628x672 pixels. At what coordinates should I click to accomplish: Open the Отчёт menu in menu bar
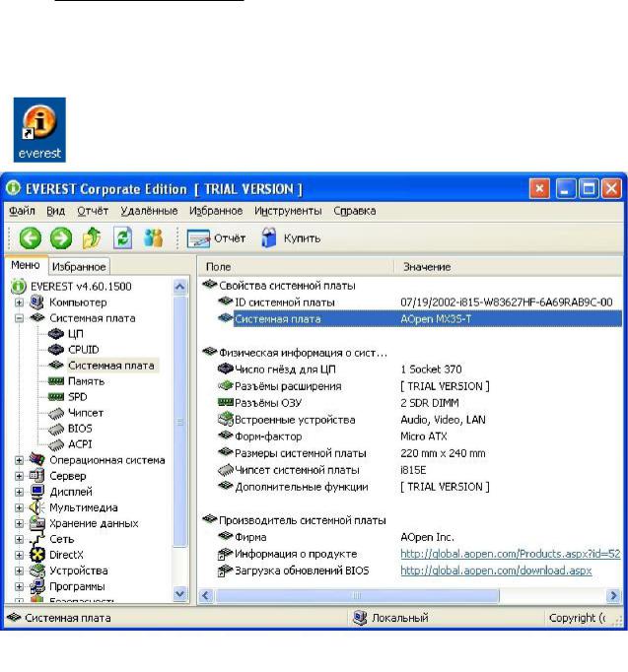93,211
